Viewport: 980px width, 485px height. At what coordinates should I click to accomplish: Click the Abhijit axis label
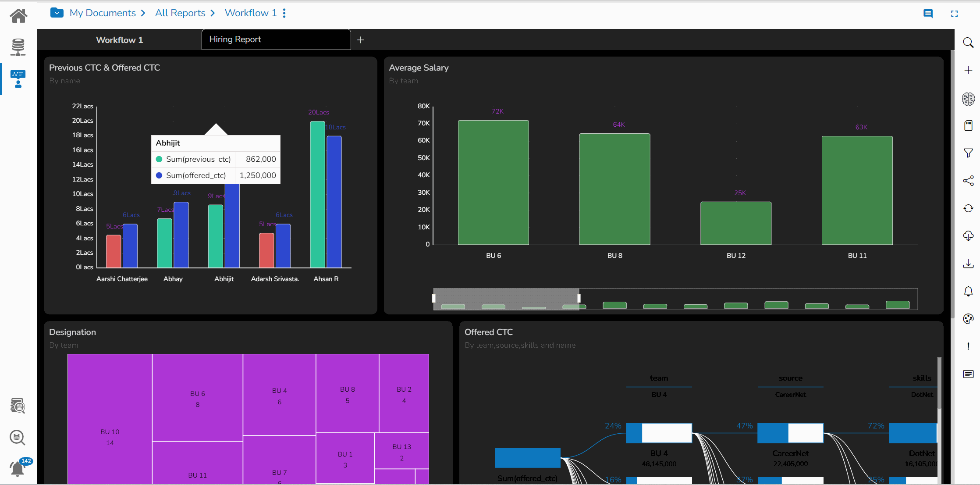click(224, 279)
